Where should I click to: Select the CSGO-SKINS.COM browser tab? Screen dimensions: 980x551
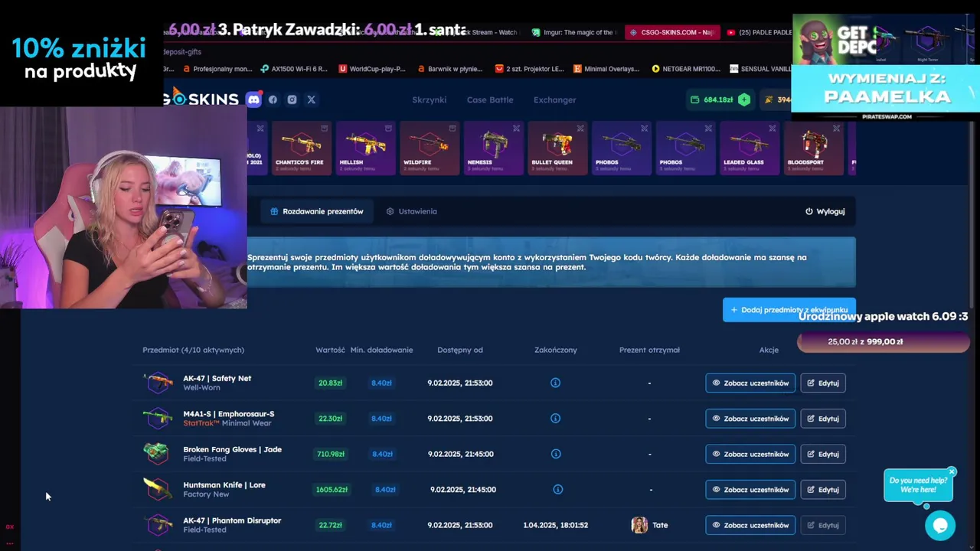pyautogui.click(x=671, y=32)
